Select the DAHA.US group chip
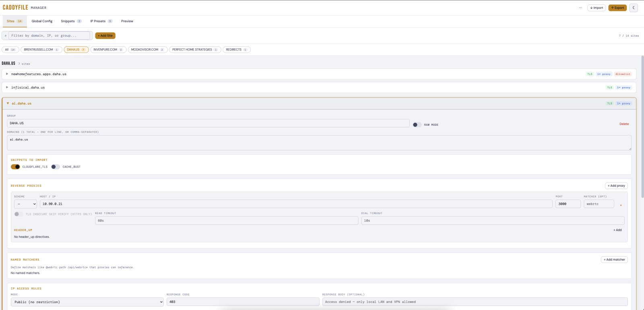Screen dimensions: 644x310 pos(76,50)
